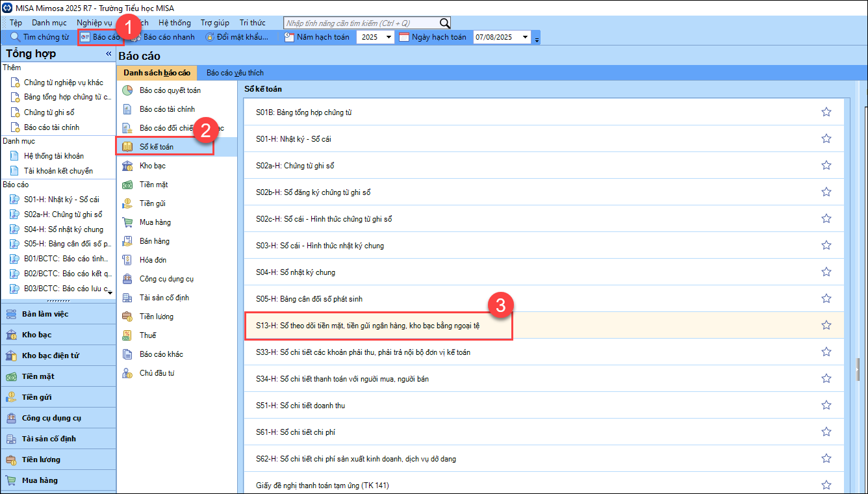Select Kho bạc report category icon
The width and height of the screenshot is (868, 494).
[x=127, y=166]
